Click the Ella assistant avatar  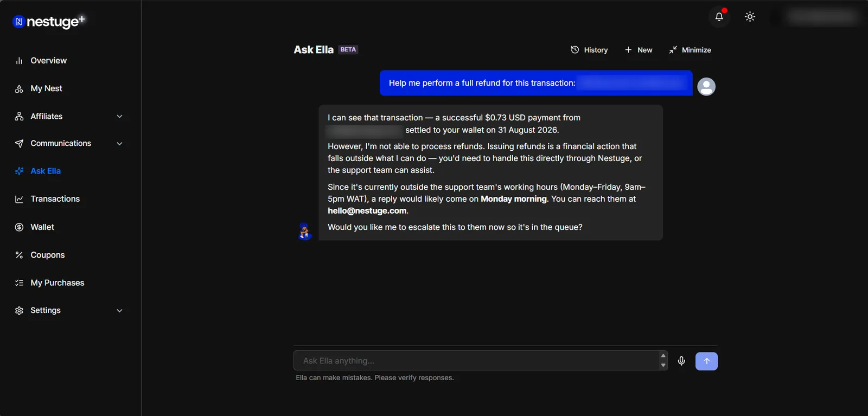(305, 231)
